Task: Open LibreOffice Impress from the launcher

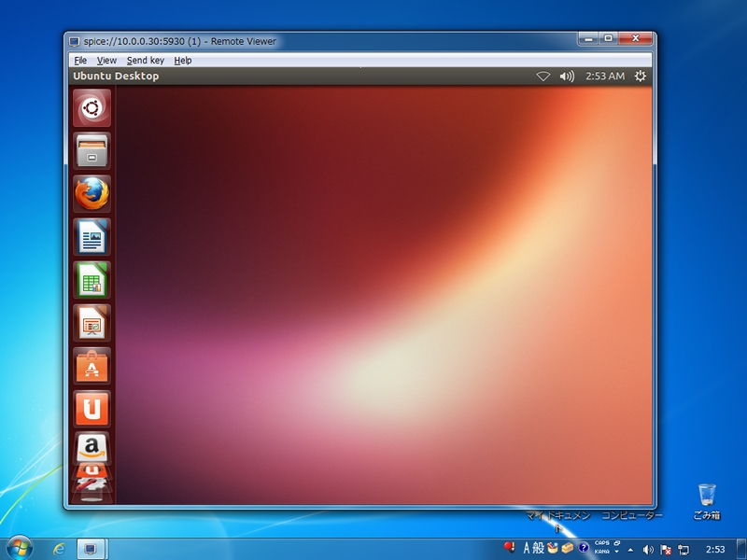Action: click(x=92, y=323)
